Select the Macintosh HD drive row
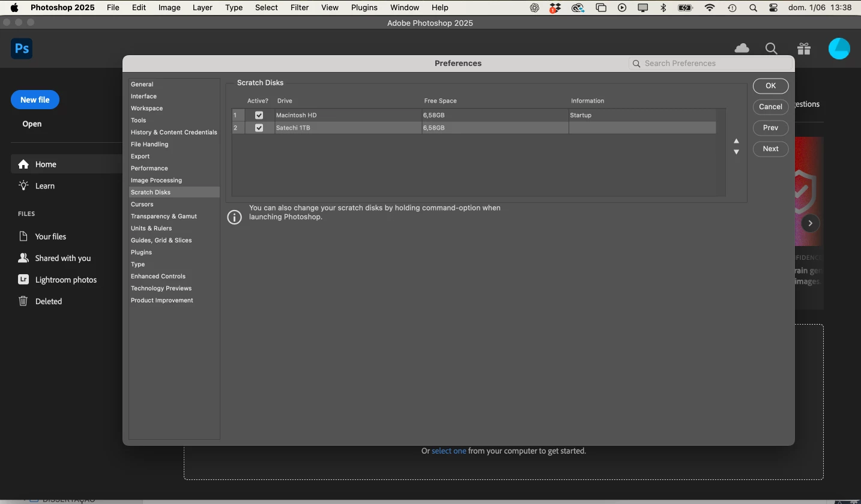The height and width of the screenshot is (504, 861). tap(474, 115)
